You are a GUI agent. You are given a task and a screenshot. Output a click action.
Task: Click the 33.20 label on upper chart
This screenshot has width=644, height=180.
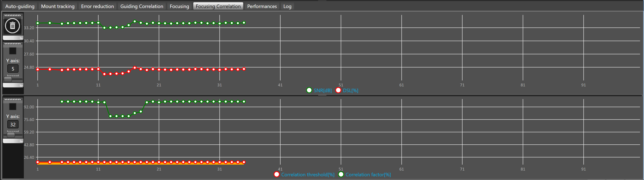[x=29, y=28]
